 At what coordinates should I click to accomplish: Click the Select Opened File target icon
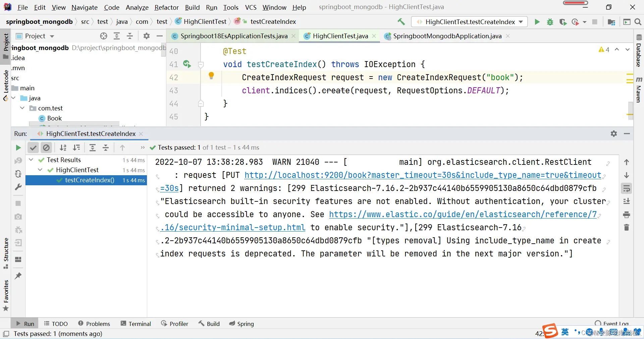(104, 36)
